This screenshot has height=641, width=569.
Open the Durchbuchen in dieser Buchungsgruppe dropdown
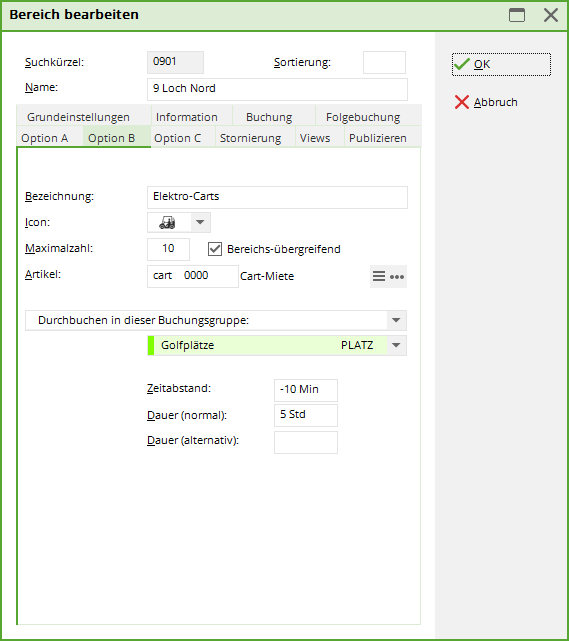(x=216, y=320)
